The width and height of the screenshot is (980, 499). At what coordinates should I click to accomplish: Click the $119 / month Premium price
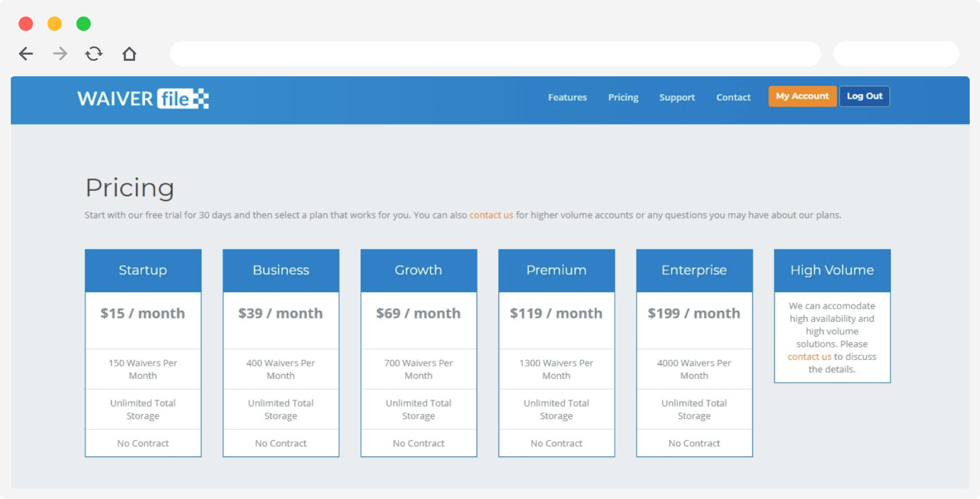pyautogui.click(x=556, y=313)
